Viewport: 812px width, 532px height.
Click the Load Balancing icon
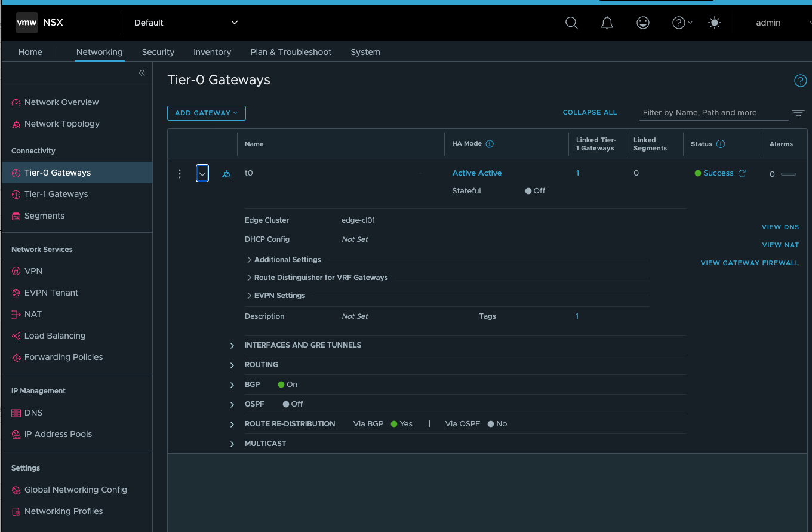pos(16,336)
